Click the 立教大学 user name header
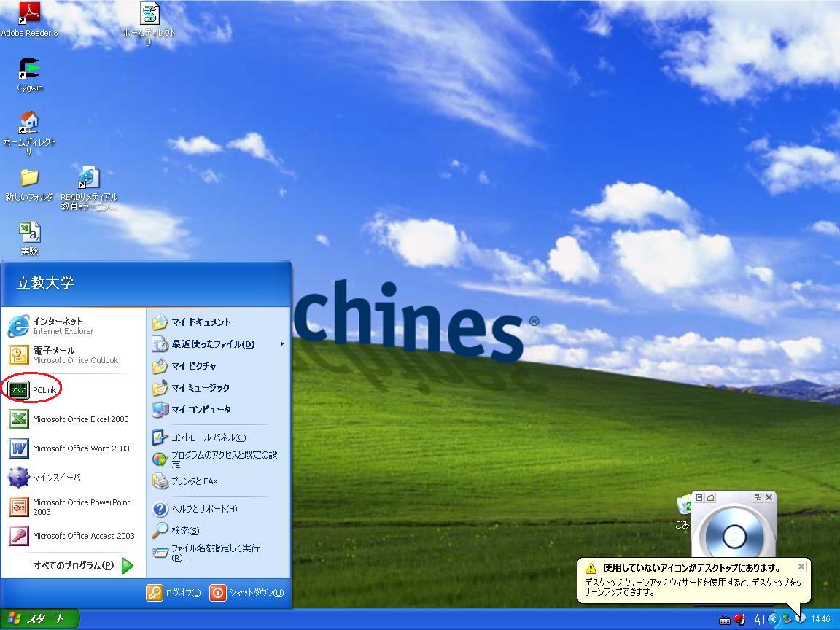The height and width of the screenshot is (630, 840). coord(45,283)
